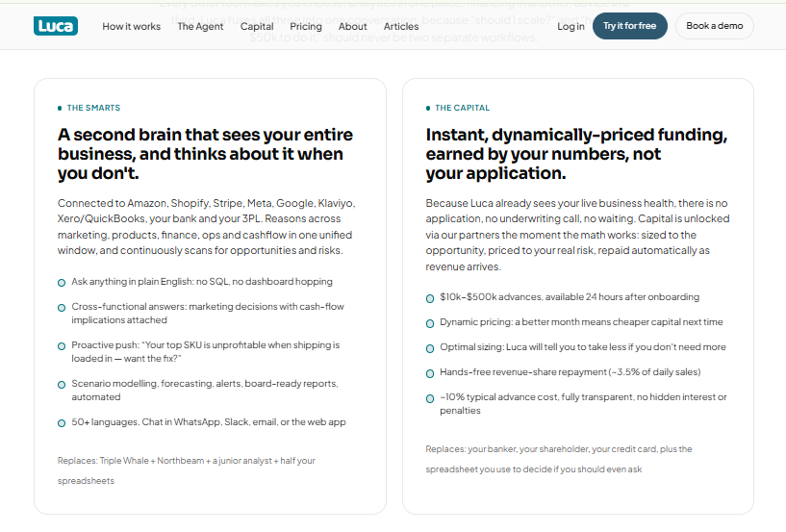This screenshot has height=532, width=786.
Task: Click the Book a demo button
Action: click(x=714, y=26)
